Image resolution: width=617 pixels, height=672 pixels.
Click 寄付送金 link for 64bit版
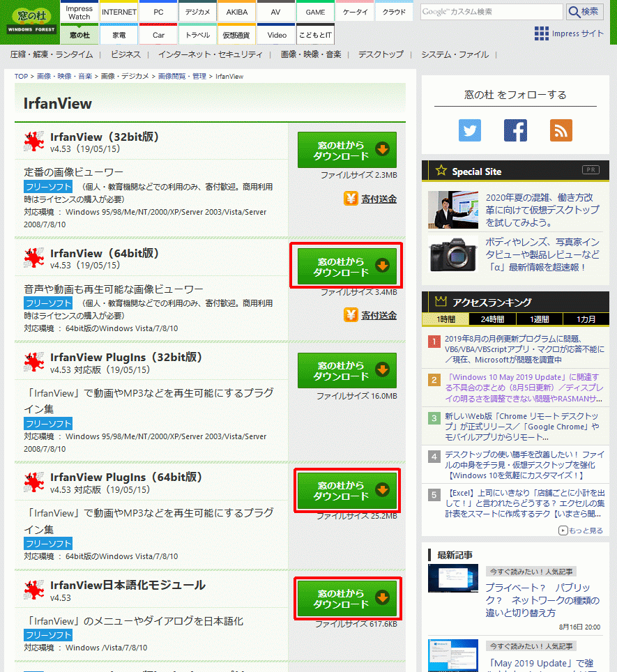[x=379, y=315]
